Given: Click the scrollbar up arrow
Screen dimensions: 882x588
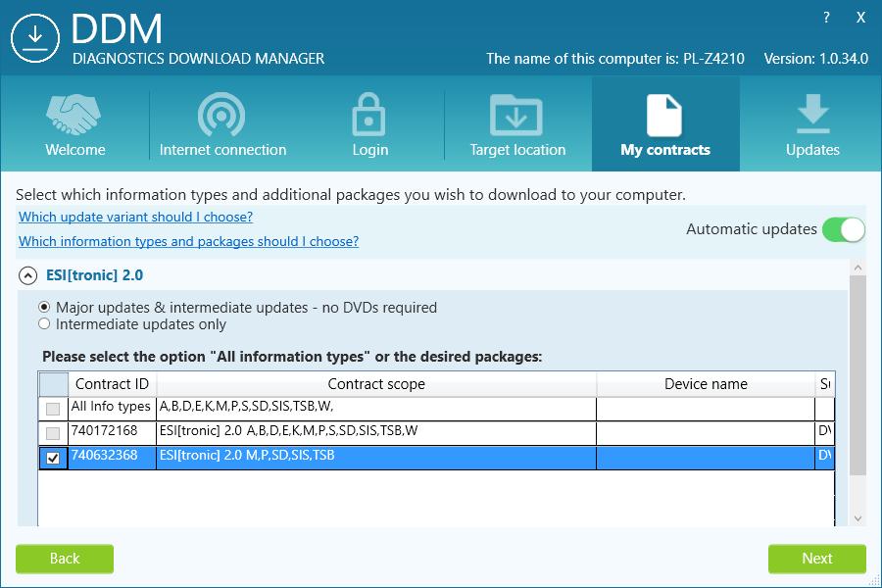Looking at the screenshot, I should [x=857, y=268].
